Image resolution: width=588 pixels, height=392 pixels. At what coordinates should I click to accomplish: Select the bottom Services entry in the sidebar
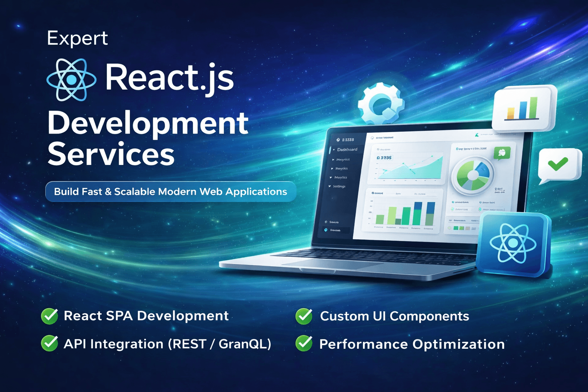334,222
